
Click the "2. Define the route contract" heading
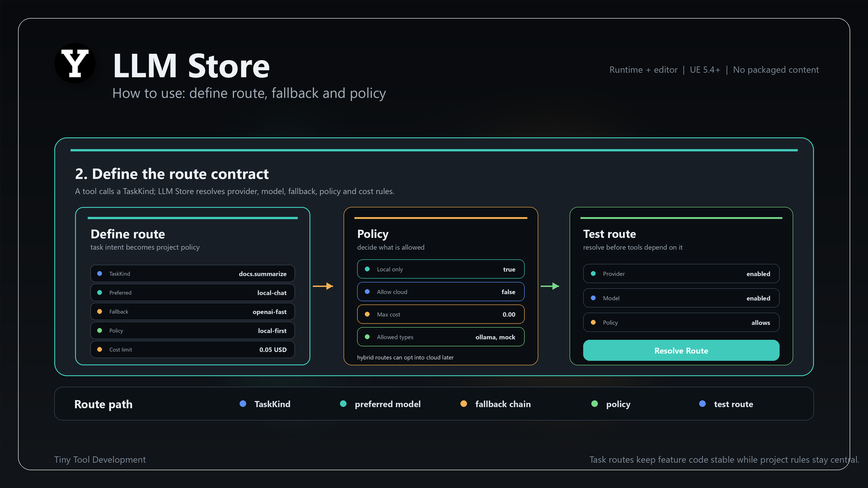click(172, 174)
